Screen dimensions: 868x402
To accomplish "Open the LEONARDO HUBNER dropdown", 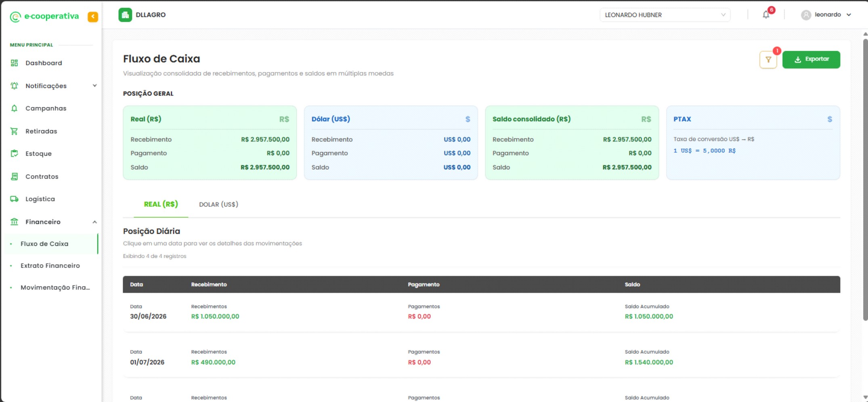I will pos(665,15).
